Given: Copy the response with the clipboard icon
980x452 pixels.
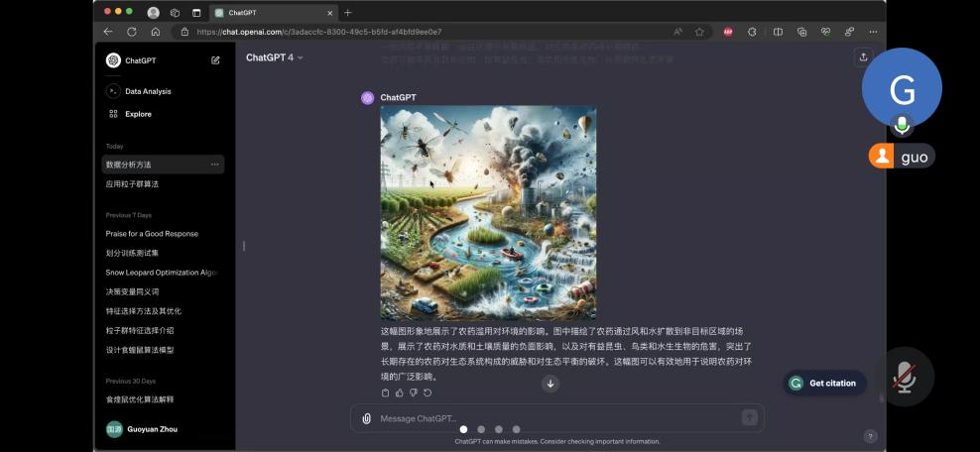Looking at the screenshot, I should pos(386,394).
